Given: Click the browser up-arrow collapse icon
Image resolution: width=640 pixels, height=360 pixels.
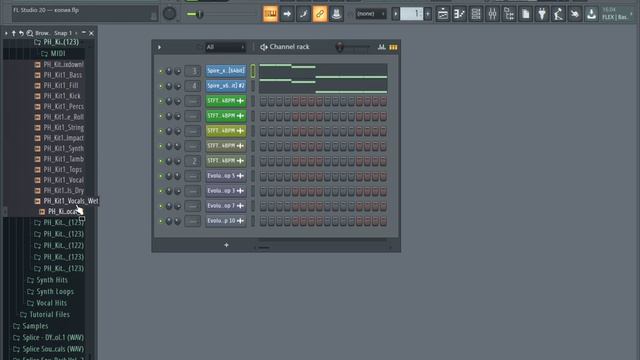Looking at the screenshot, I should coord(13,33).
